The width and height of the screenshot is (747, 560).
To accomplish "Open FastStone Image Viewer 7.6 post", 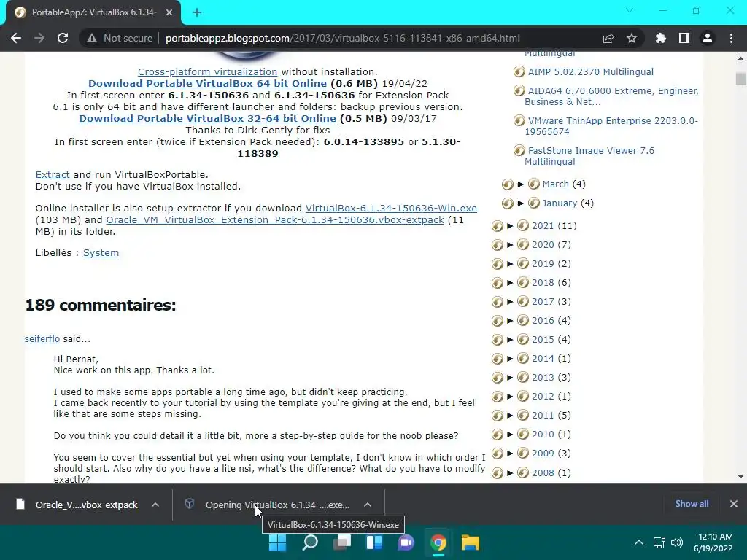I will point(589,156).
